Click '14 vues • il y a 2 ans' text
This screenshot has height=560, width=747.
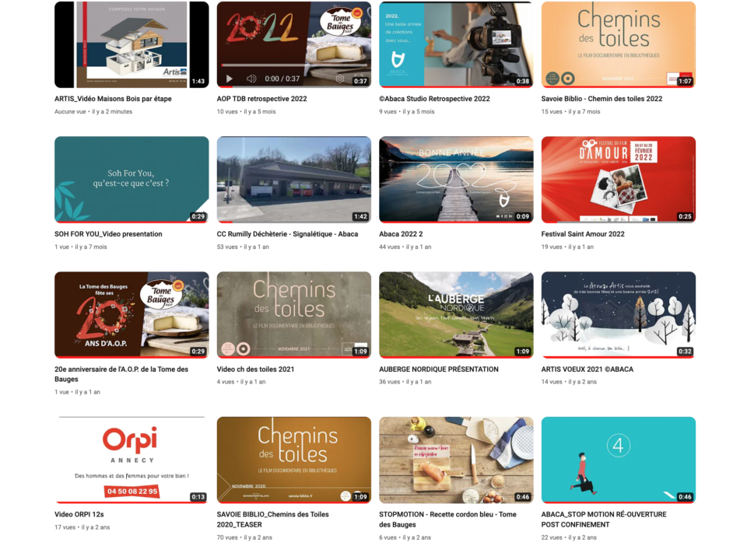[569, 382]
